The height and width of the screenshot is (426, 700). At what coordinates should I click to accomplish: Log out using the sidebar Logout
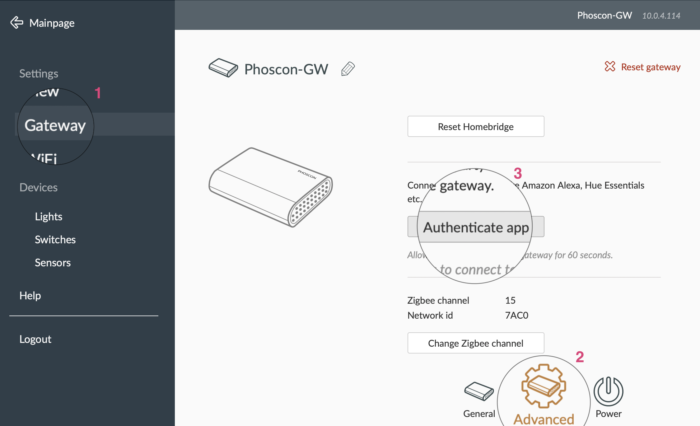(x=35, y=339)
